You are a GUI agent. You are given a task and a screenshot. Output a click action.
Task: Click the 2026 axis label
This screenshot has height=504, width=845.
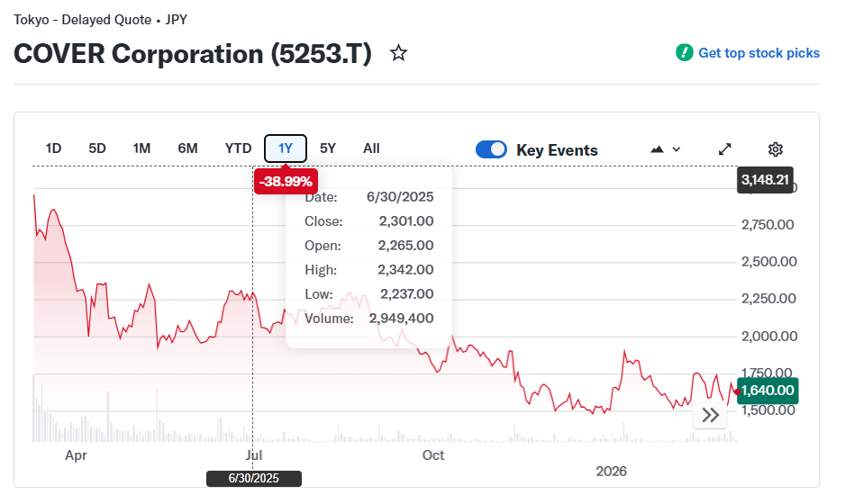[611, 472]
